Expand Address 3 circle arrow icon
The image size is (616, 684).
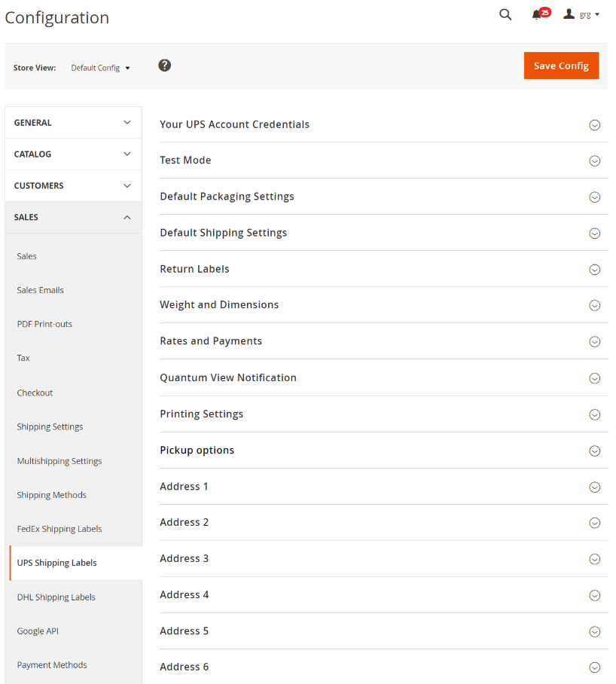pyautogui.click(x=594, y=559)
